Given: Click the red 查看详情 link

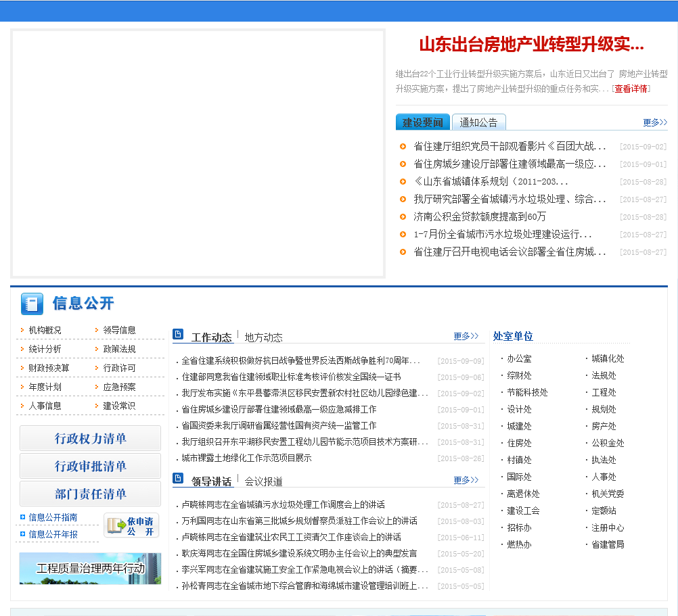Looking at the screenshot, I should (631, 89).
